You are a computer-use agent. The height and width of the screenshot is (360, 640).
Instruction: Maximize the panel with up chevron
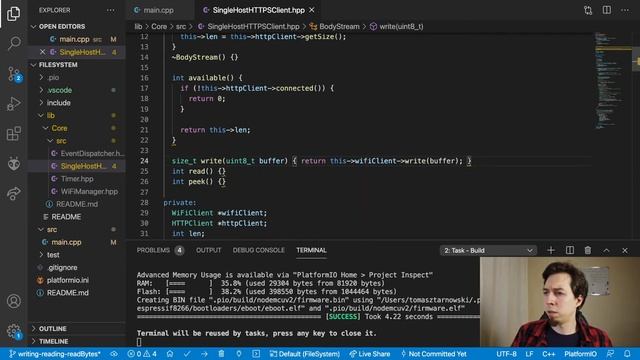tap(607, 250)
